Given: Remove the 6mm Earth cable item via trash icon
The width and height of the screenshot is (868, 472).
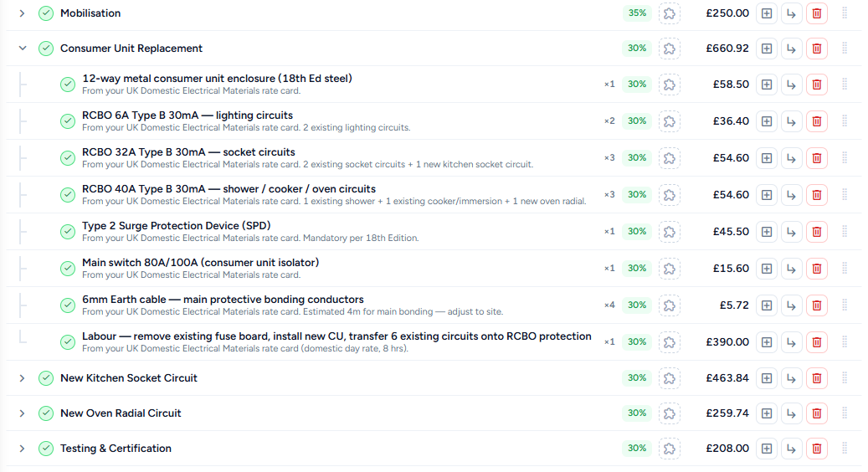Looking at the screenshot, I should [x=816, y=305].
